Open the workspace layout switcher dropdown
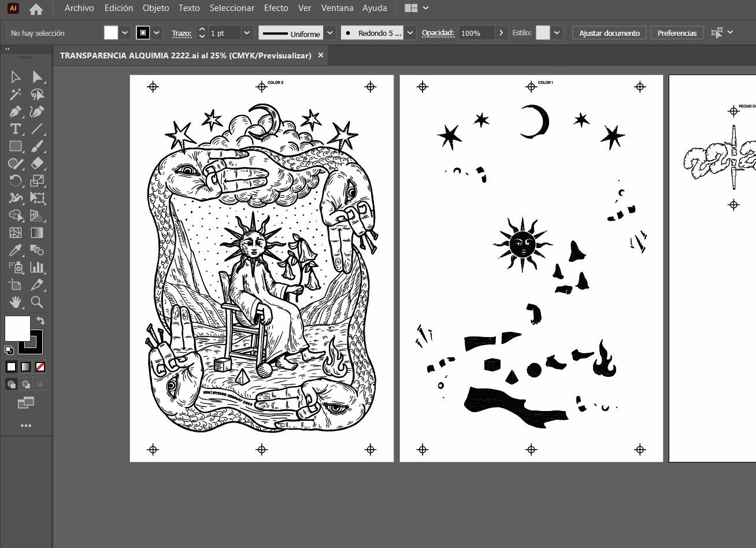Screen dimensions: 756x548 [417, 8]
